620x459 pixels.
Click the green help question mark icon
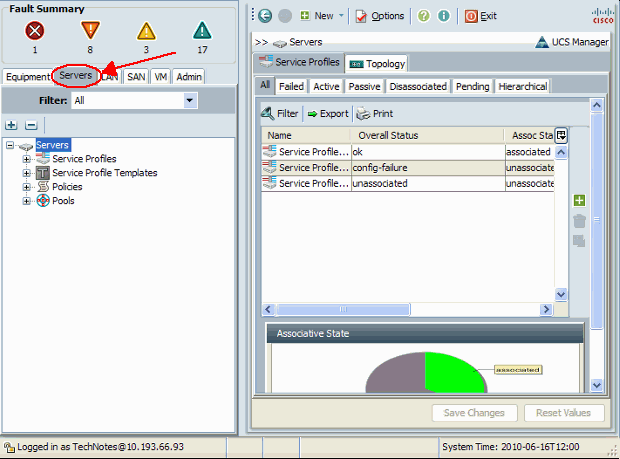[x=423, y=16]
